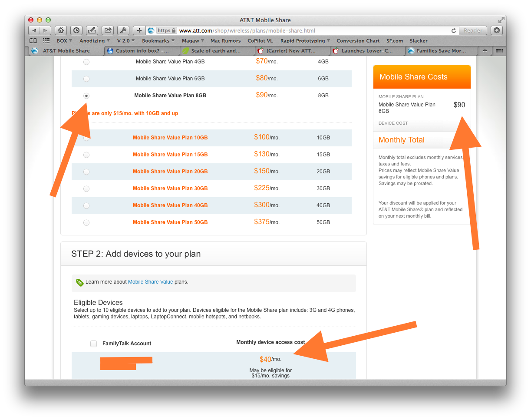The width and height of the screenshot is (531, 420).
Task: Select Mobile Share Value Plan 6GB radio
Action: coord(86,79)
